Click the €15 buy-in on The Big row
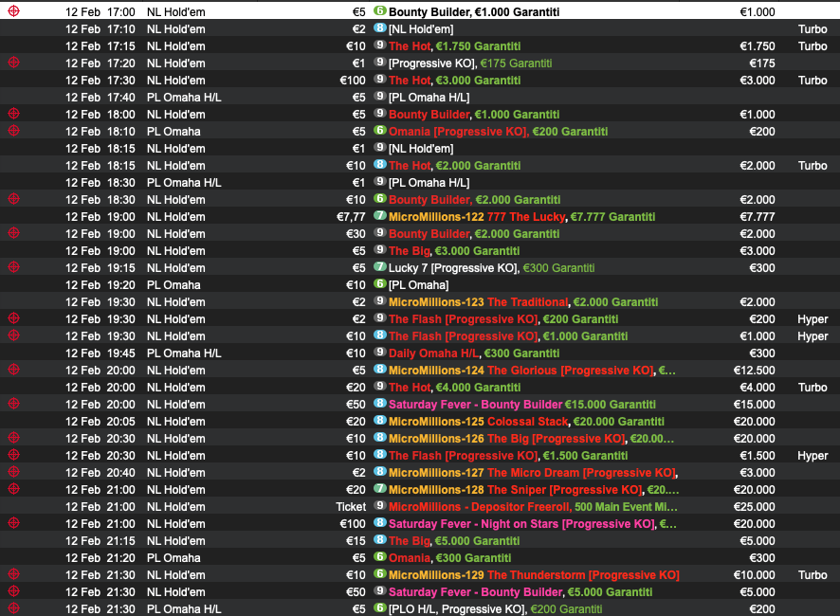This screenshot has width=840, height=616. coord(356,541)
